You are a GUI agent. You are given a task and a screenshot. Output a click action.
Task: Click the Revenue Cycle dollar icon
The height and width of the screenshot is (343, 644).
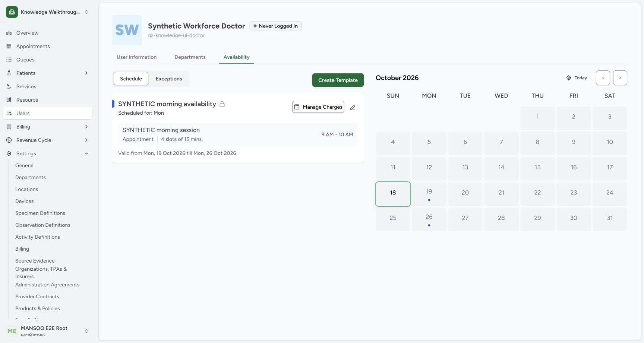[9, 140]
